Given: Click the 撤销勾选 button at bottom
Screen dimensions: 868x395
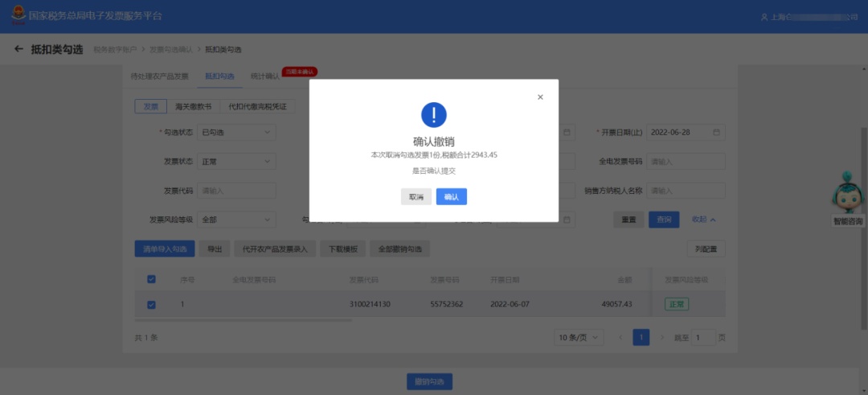Looking at the screenshot, I should pyautogui.click(x=429, y=381).
